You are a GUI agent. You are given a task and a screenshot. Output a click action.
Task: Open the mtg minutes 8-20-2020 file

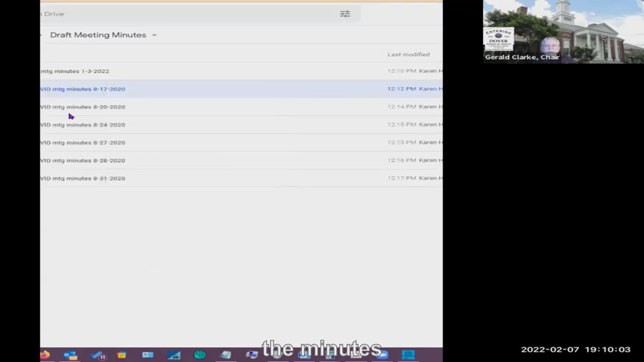(x=83, y=107)
